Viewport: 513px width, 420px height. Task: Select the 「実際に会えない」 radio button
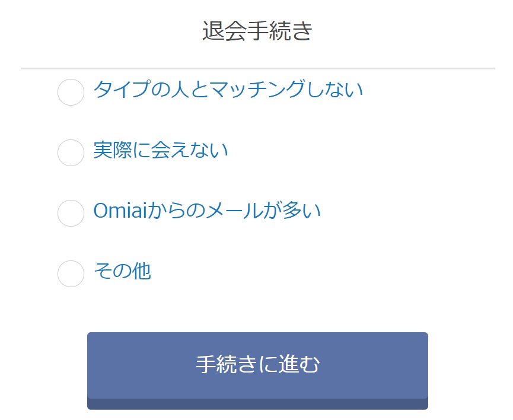tap(71, 152)
